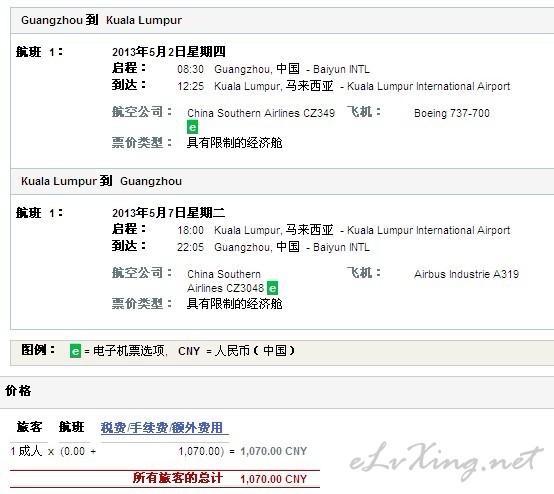The height and width of the screenshot is (494, 554).
Task: Click the 旅客 column header
Action: coord(29,427)
